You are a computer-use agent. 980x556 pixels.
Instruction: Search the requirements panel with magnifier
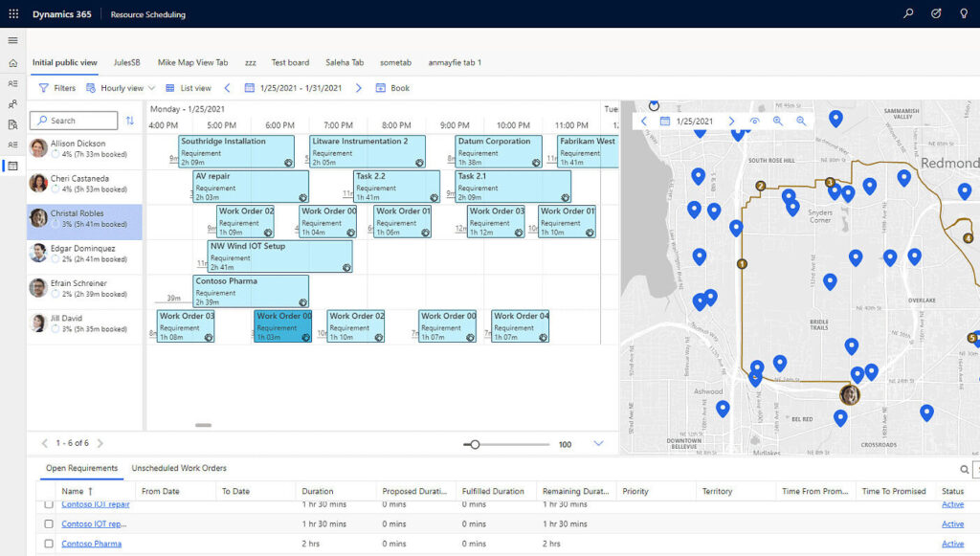pos(965,469)
